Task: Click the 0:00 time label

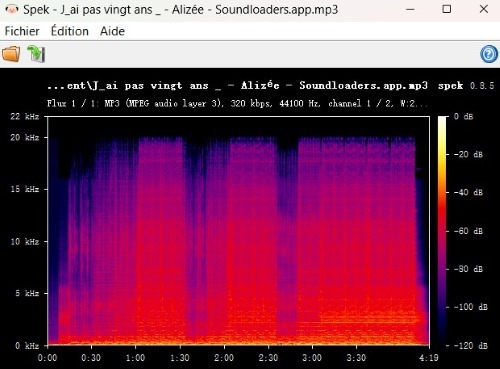Action: [47, 358]
